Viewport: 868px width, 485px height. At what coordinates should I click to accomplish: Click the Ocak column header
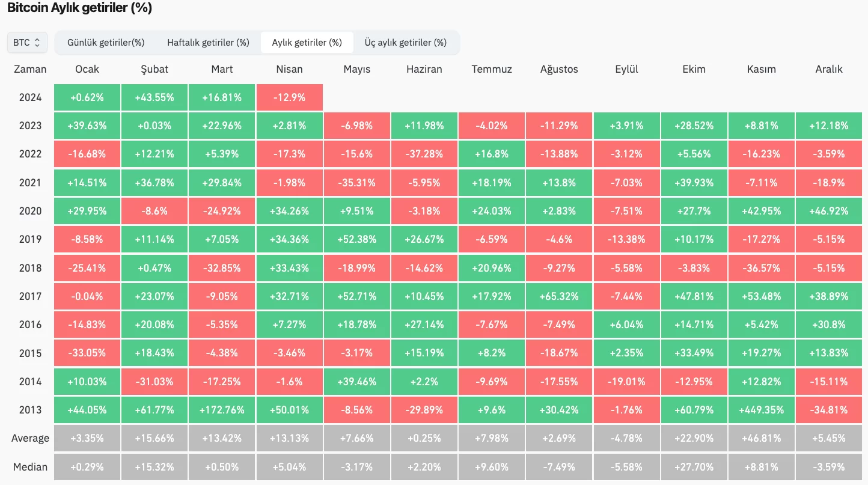click(87, 69)
